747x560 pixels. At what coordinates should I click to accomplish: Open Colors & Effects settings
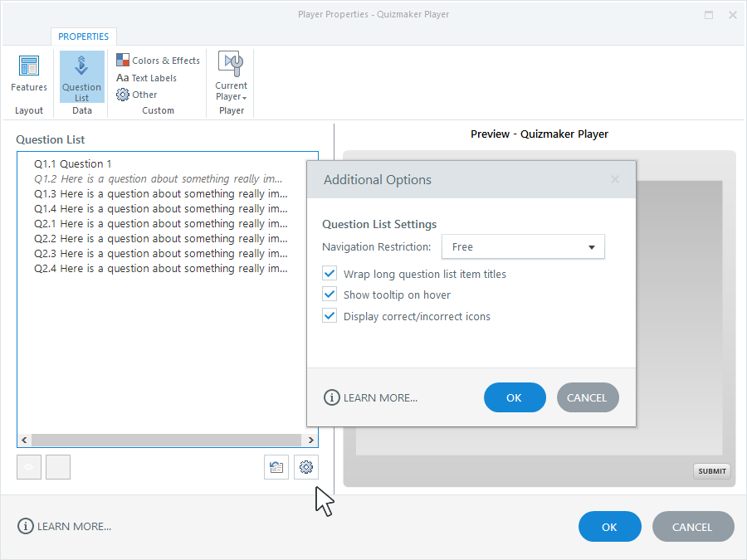click(159, 61)
